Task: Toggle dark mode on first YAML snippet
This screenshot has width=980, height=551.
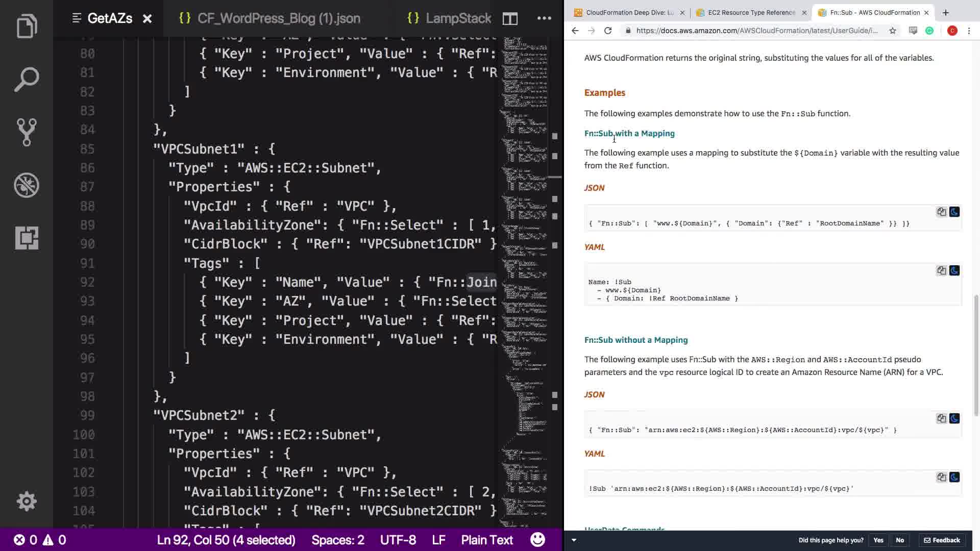Action: coord(954,270)
